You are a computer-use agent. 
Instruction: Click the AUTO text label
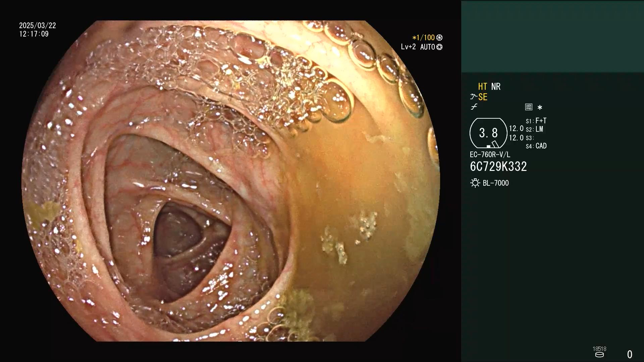(428, 47)
